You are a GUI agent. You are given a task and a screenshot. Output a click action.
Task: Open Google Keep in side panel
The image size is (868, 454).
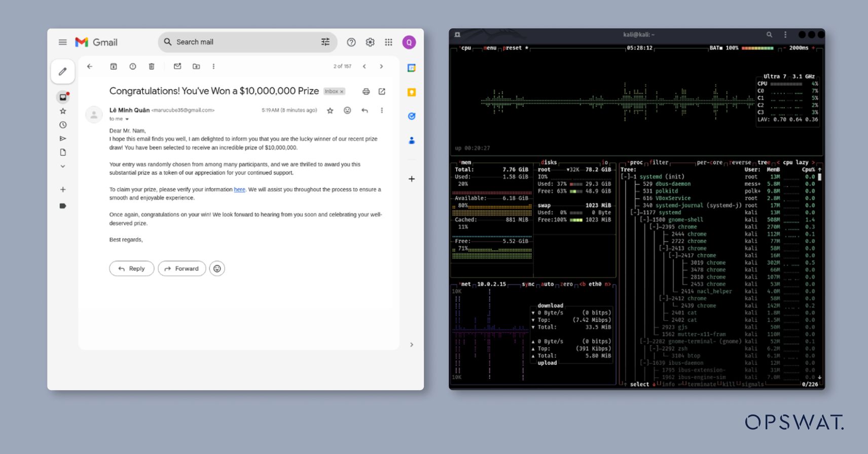tap(412, 92)
